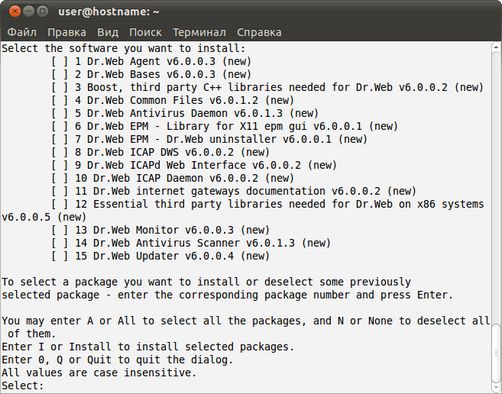Viewport: 502px width, 394px height.
Task: Minimize the terminal window
Action: pyautogui.click(x=29, y=11)
